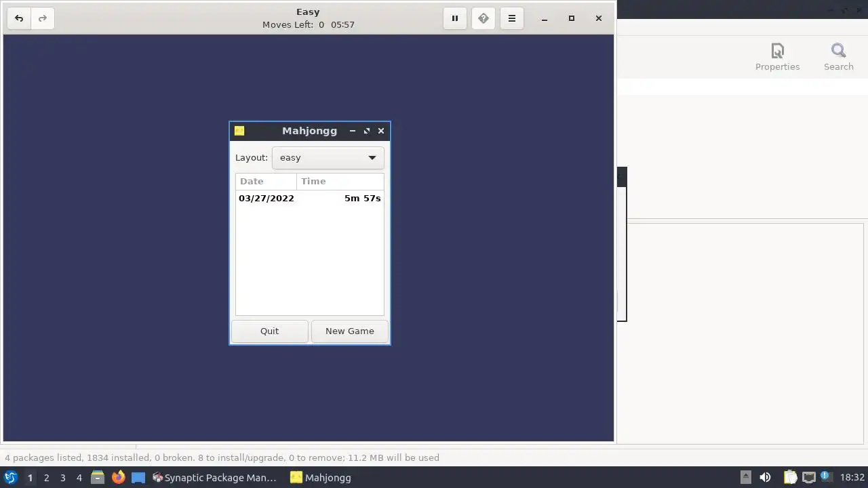The image size is (868, 488).
Task: Select the 5m 57s time value
Action: (x=362, y=199)
